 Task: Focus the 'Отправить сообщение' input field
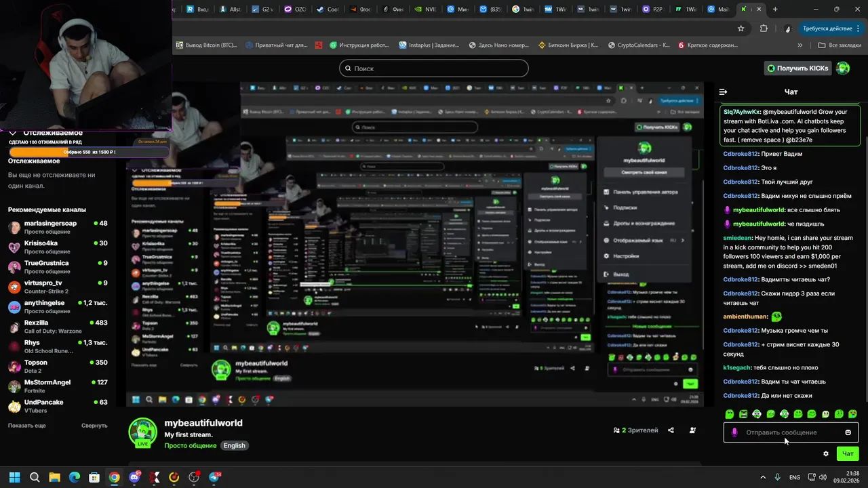coord(791,432)
